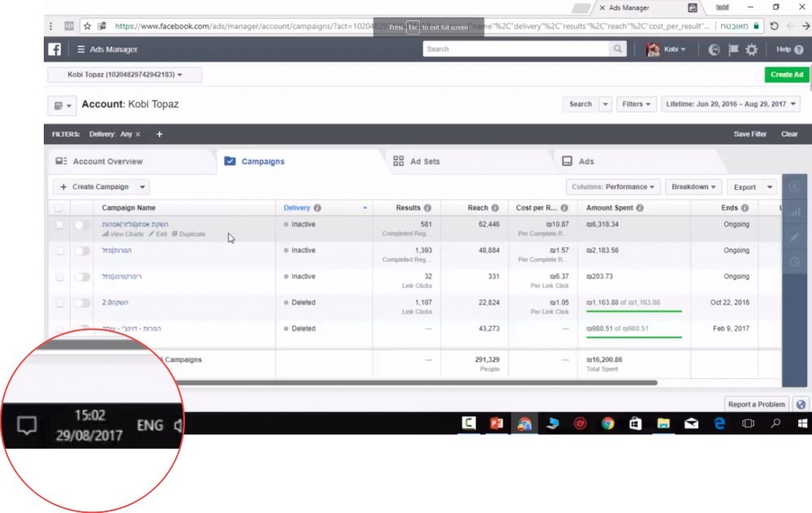This screenshot has width=812, height=513.
Task: Expand the view-mode icon dropdown beside Account
Action: click(63, 106)
